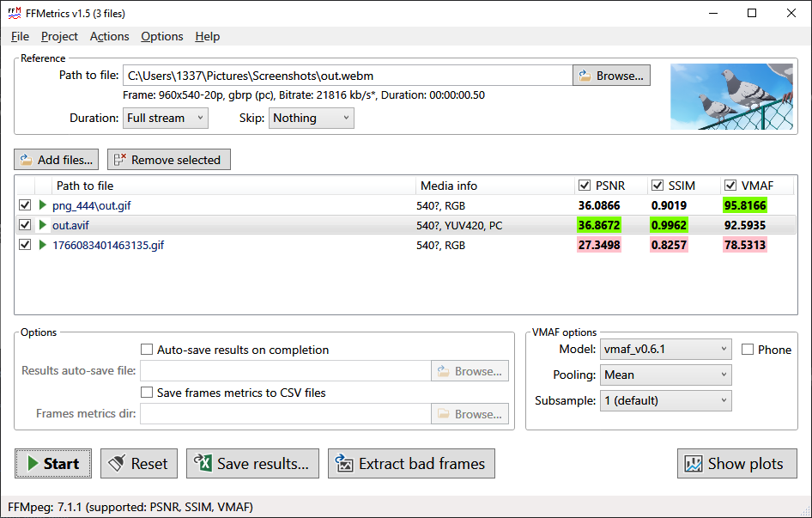Open the Subsample dropdown
The image size is (812, 518).
point(665,401)
